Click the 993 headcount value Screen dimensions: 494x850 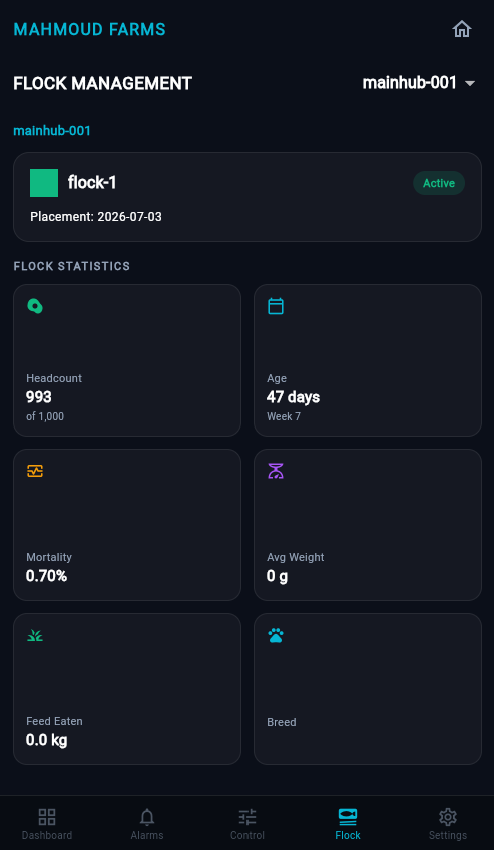tap(39, 397)
